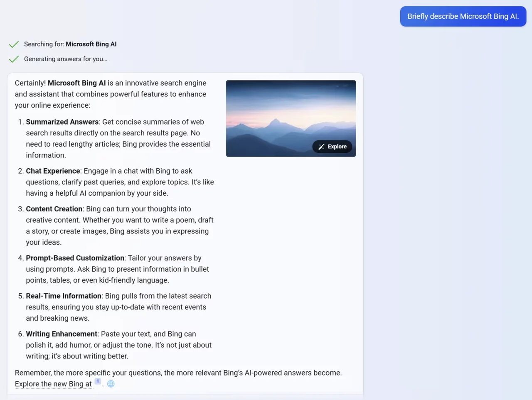
Task: Click the globe icon after the citation
Action: tap(111, 384)
